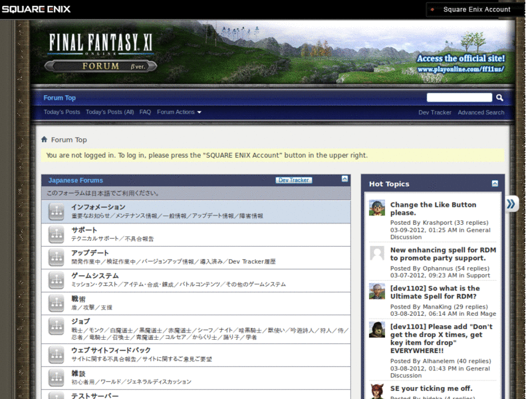The height and width of the screenshot is (399, 532).
Task: Click the search magnifying glass icon
Action: pos(499,97)
